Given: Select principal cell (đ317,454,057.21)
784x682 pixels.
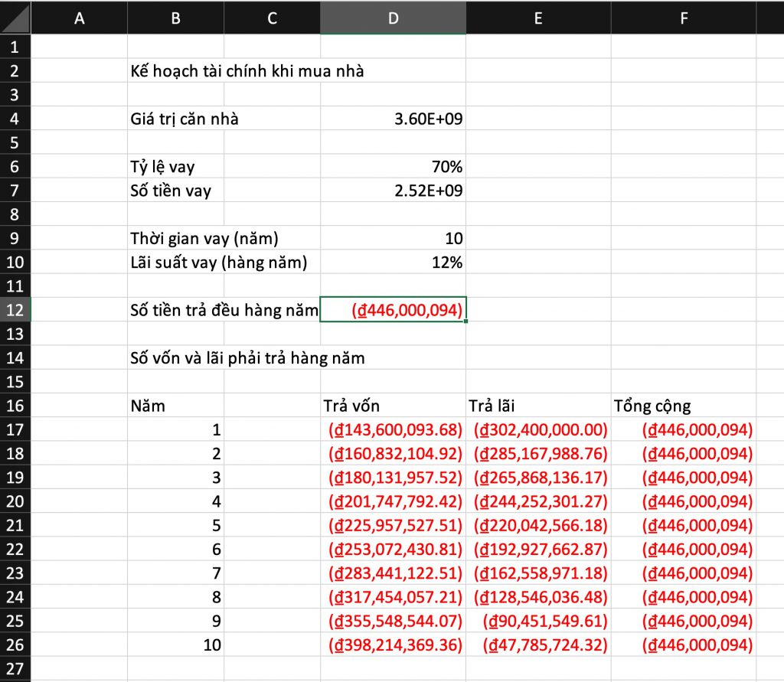Looking at the screenshot, I should click(393, 596).
